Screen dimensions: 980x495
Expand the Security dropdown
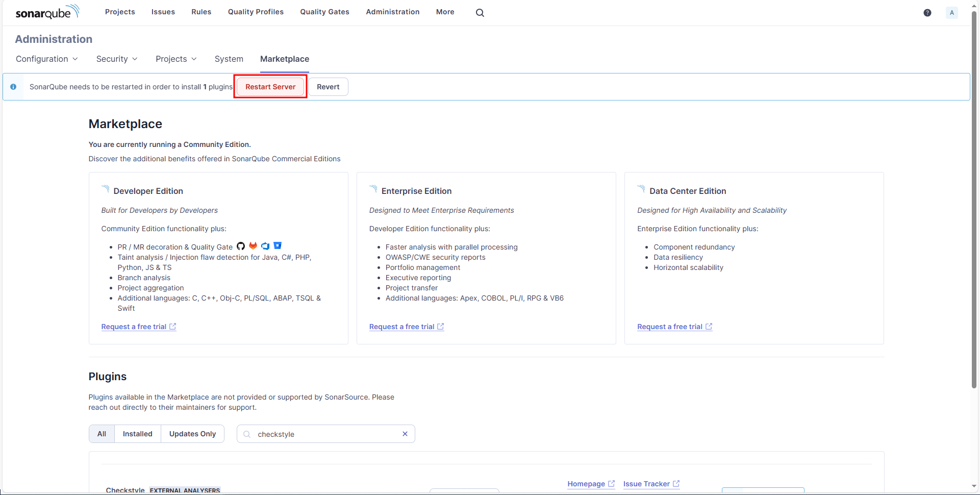click(117, 59)
